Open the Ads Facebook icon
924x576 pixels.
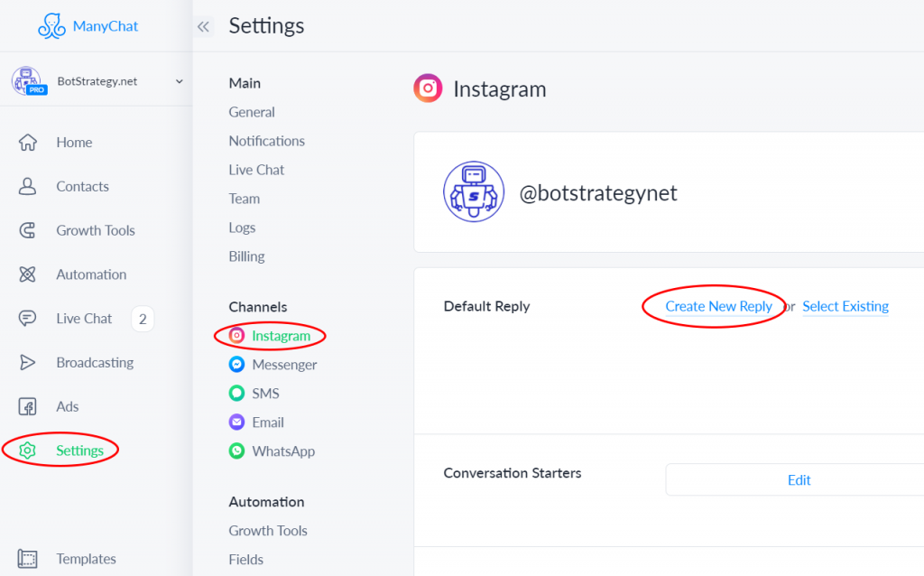pos(28,407)
